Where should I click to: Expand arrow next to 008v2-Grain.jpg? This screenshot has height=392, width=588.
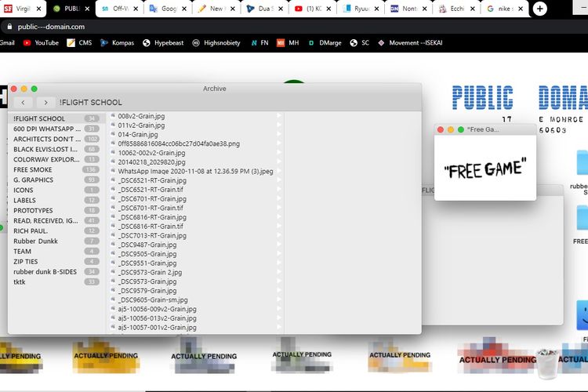point(278,116)
